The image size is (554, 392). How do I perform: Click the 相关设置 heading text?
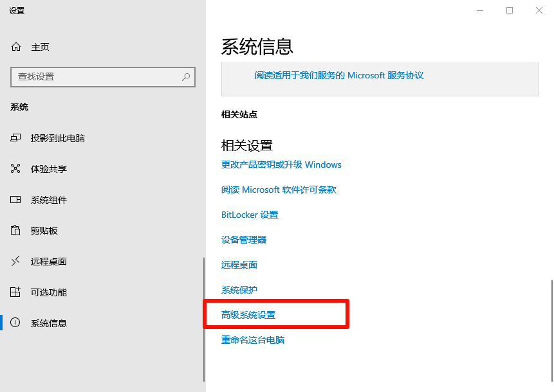pyautogui.click(x=247, y=145)
